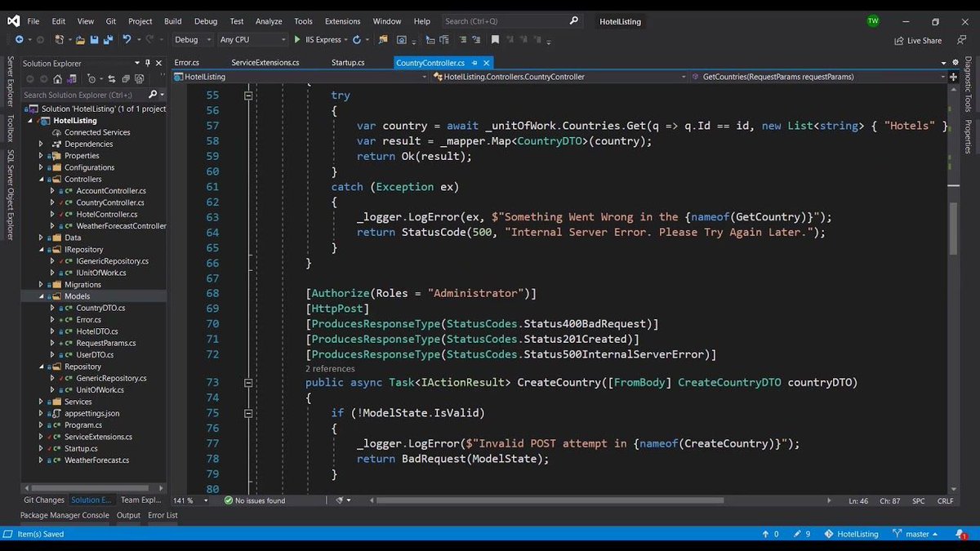
Task: Click the '2 references' CodeLens link
Action: pos(330,369)
